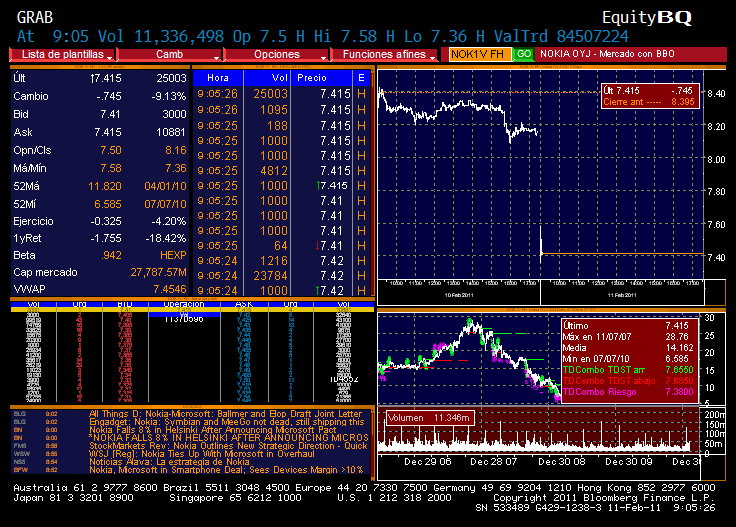Click the 52Mí low value 6.585
The image size is (736, 527).
point(107,204)
